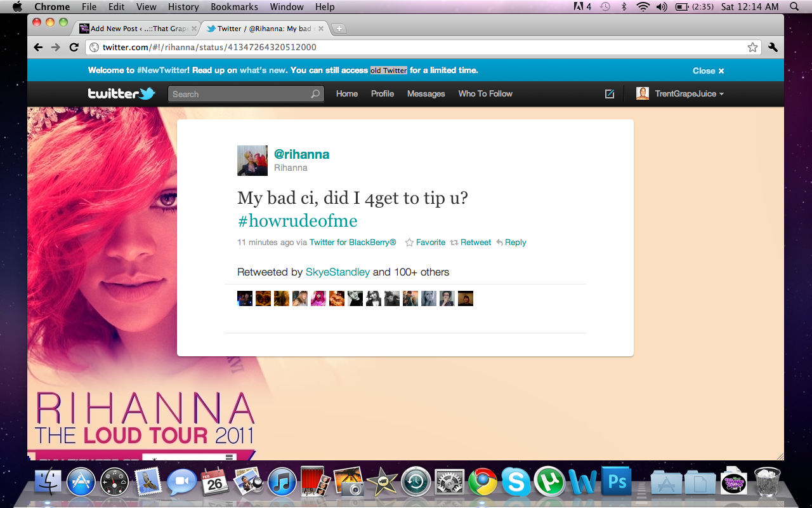Launch iChat from the dock
Image resolution: width=812 pixels, height=508 pixels.
pos(182,483)
